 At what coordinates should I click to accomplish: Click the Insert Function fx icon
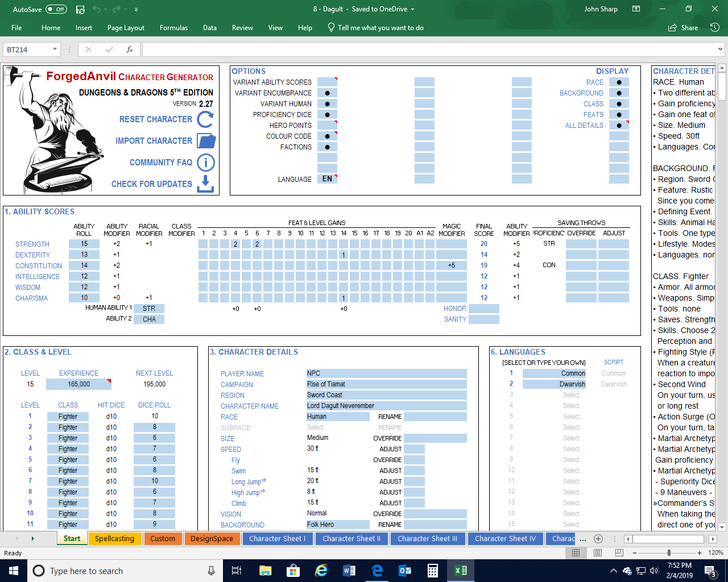coord(130,49)
